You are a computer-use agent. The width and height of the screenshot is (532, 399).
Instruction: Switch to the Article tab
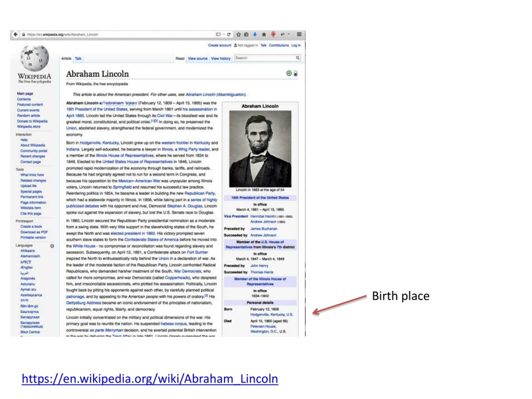pos(66,58)
